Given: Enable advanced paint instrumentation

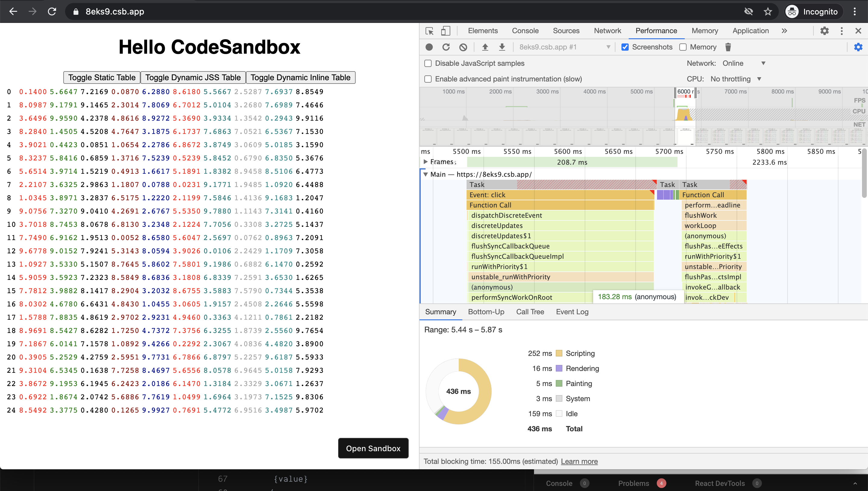Looking at the screenshot, I should coord(428,79).
